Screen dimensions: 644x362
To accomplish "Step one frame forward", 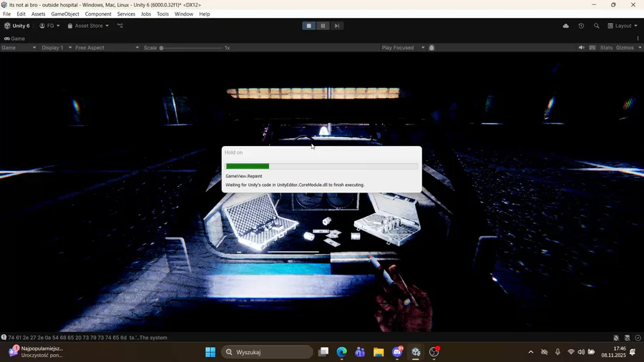I will pyautogui.click(x=337, y=26).
